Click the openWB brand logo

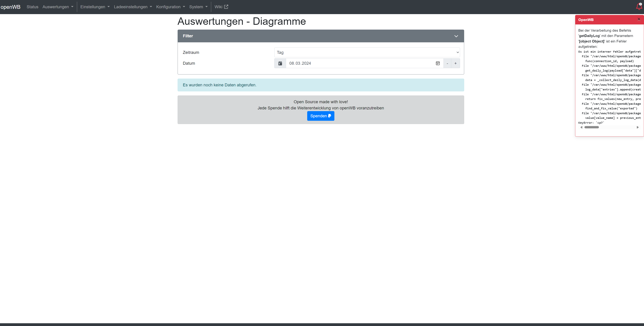click(x=10, y=7)
